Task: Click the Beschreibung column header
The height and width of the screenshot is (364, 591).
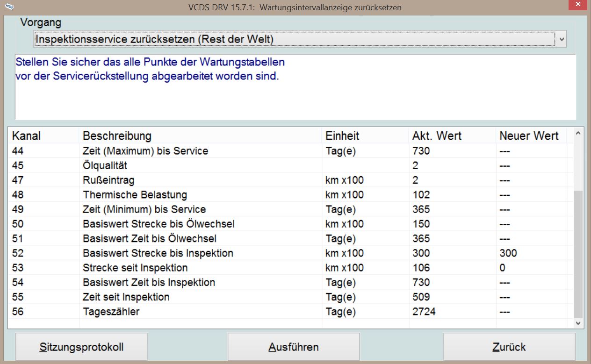Action: [201, 136]
